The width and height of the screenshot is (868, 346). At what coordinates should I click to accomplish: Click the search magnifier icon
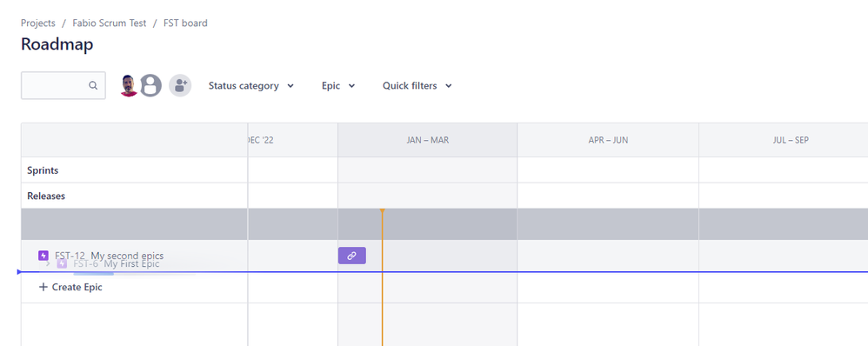(93, 86)
